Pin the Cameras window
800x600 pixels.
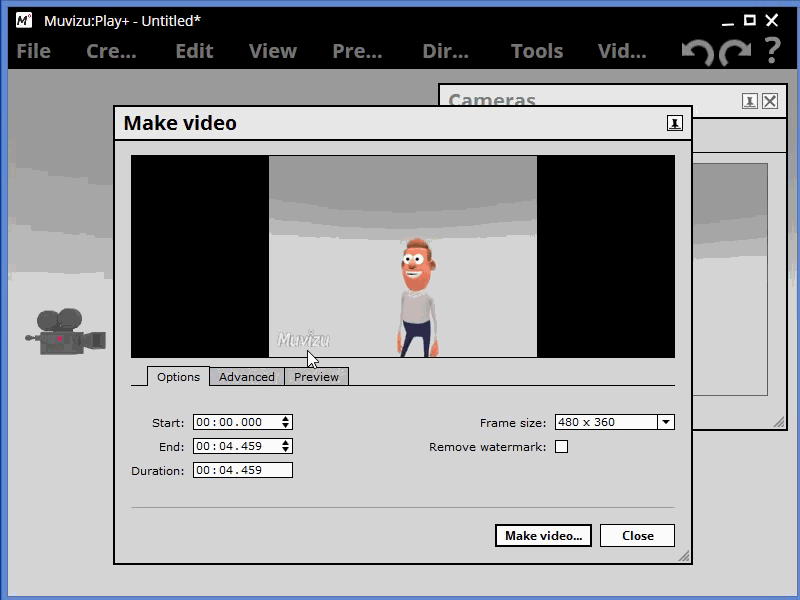pyautogui.click(x=749, y=101)
